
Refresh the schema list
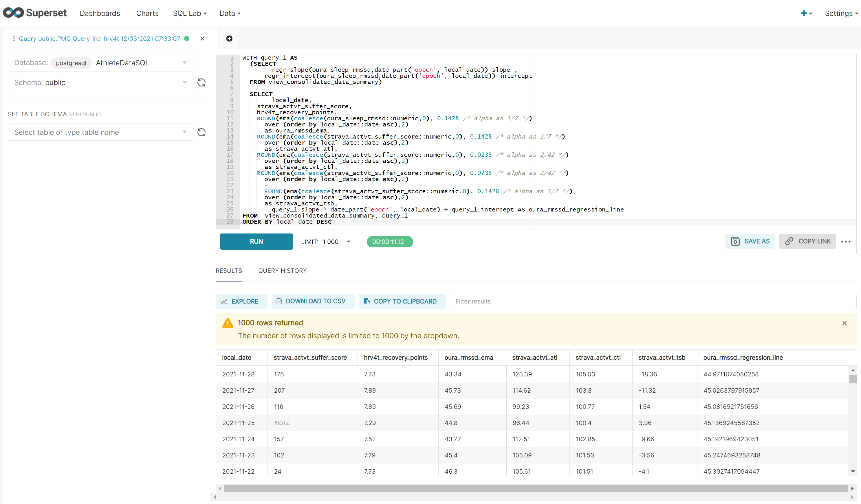coord(201,83)
